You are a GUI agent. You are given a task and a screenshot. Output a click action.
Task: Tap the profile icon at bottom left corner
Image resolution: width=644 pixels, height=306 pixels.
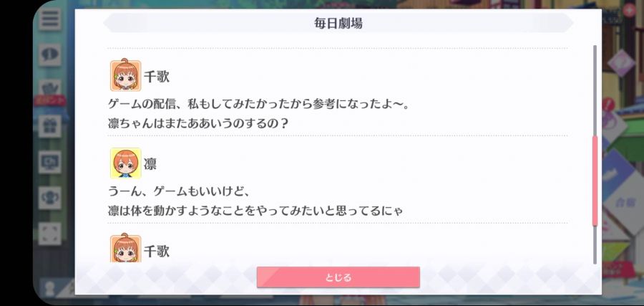pos(50,287)
